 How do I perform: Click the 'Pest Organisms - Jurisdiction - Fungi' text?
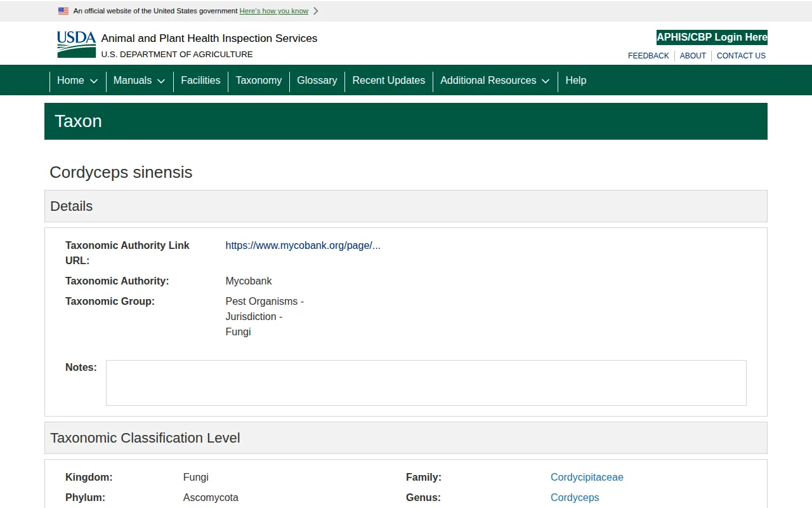(x=265, y=317)
